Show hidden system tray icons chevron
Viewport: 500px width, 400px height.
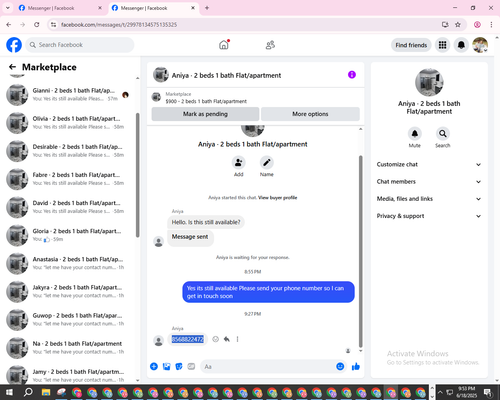(440, 392)
